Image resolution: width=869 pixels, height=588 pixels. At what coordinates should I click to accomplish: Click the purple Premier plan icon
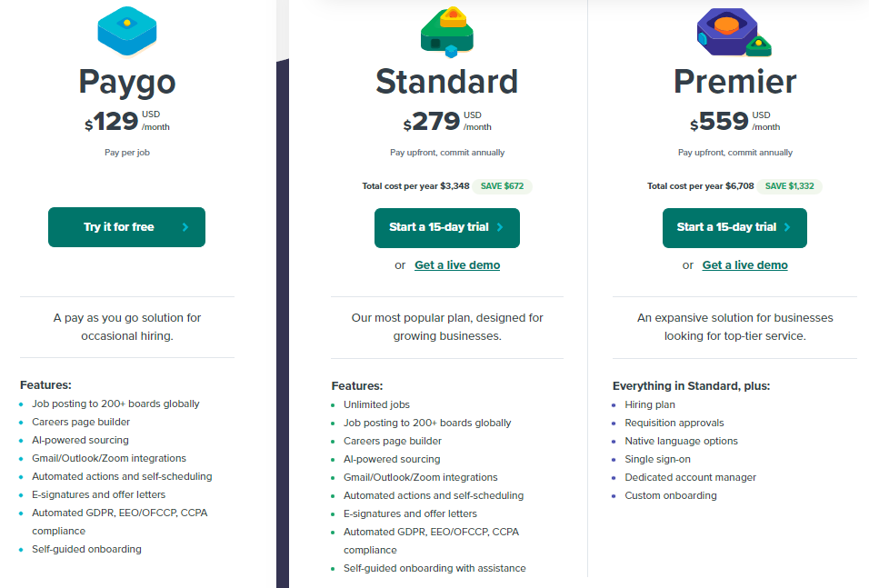coord(734,32)
